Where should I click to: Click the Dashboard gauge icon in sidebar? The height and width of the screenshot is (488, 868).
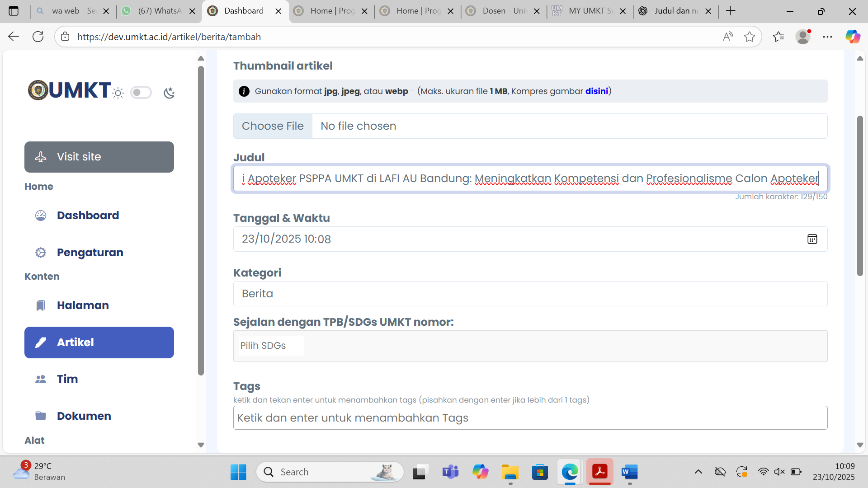pos(41,216)
